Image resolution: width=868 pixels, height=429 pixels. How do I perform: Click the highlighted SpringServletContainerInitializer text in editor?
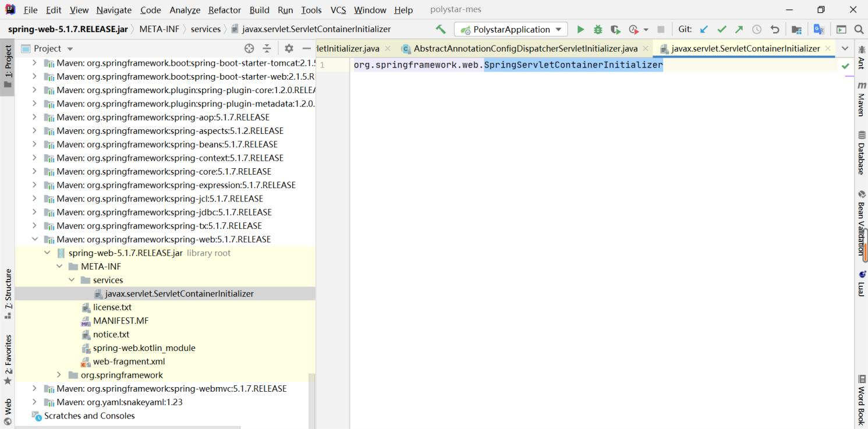click(573, 65)
